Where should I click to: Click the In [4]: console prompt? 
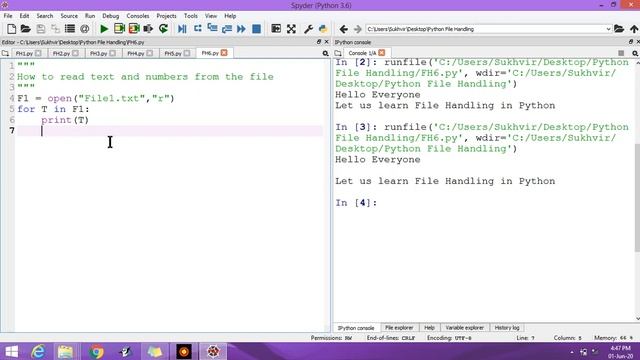(x=356, y=203)
